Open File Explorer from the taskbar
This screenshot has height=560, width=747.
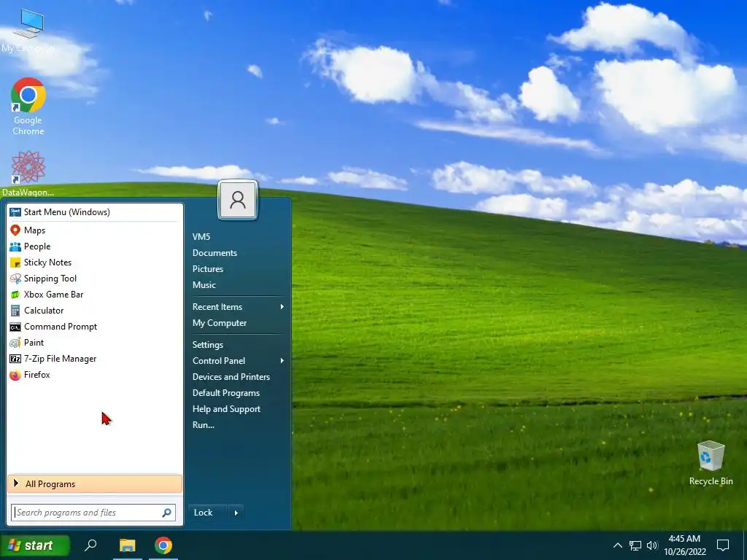tap(127, 545)
